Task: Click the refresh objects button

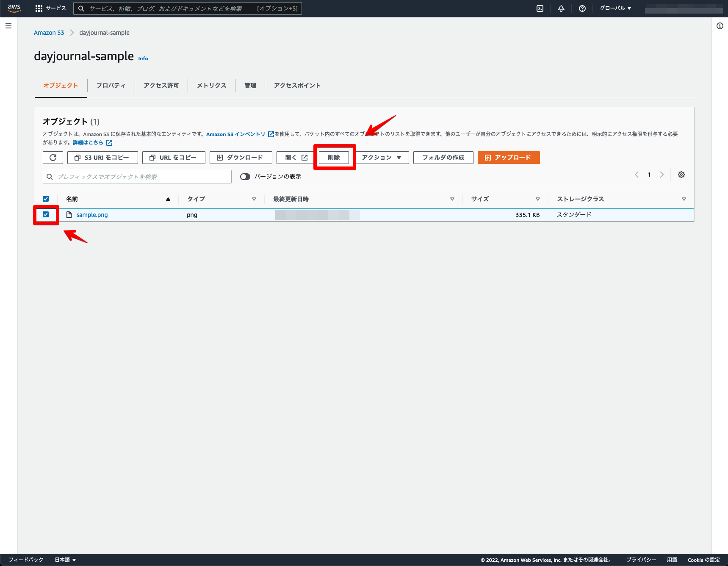Action: point(53,158)
